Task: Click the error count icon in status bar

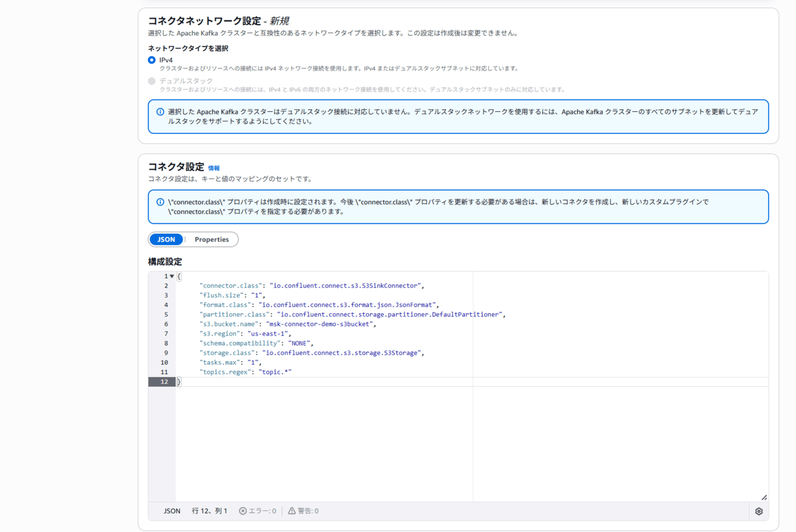Action: point(243,511)
